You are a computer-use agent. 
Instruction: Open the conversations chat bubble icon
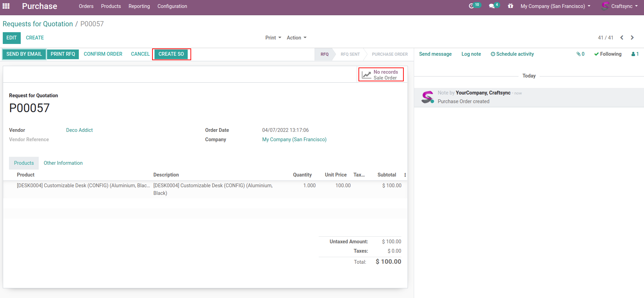click(x=492, y=6)
